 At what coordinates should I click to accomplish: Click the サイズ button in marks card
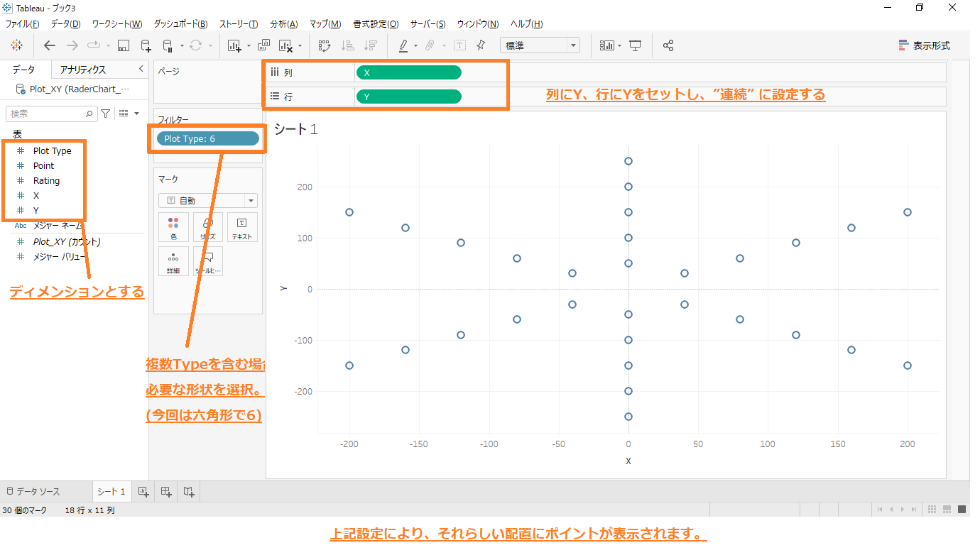(208, 227)
